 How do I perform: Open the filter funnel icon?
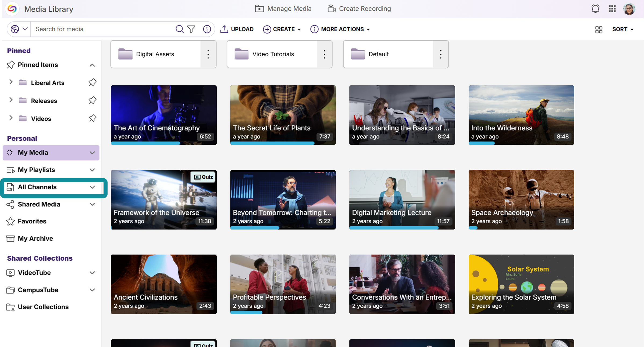tap(191, 29)
